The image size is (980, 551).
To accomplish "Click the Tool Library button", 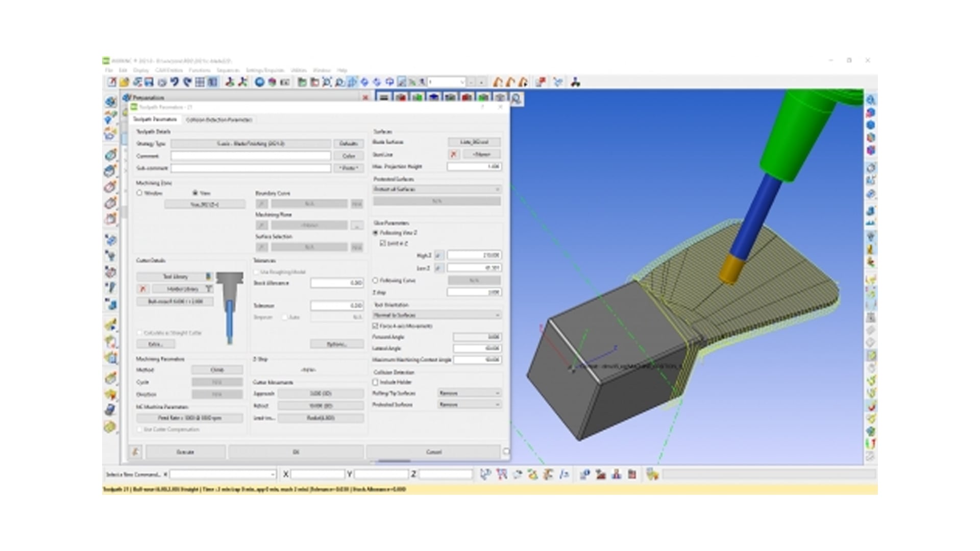I will pos(175,277).
